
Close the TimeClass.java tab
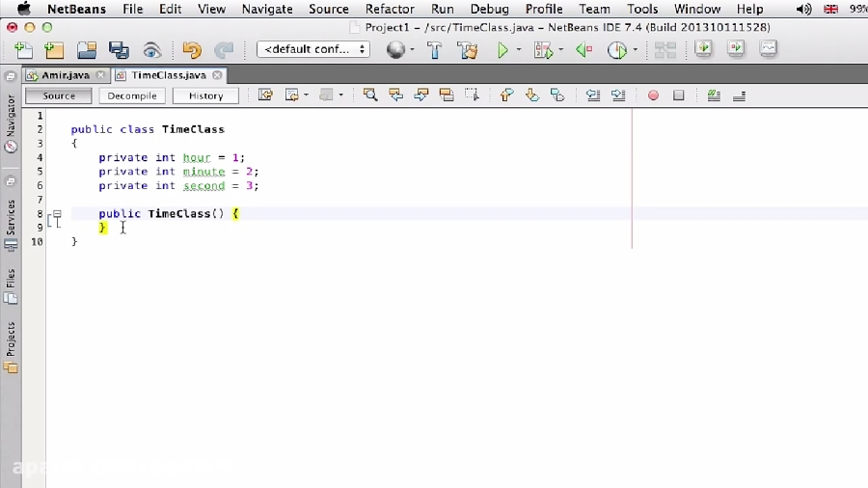click(x=218, y=74)
